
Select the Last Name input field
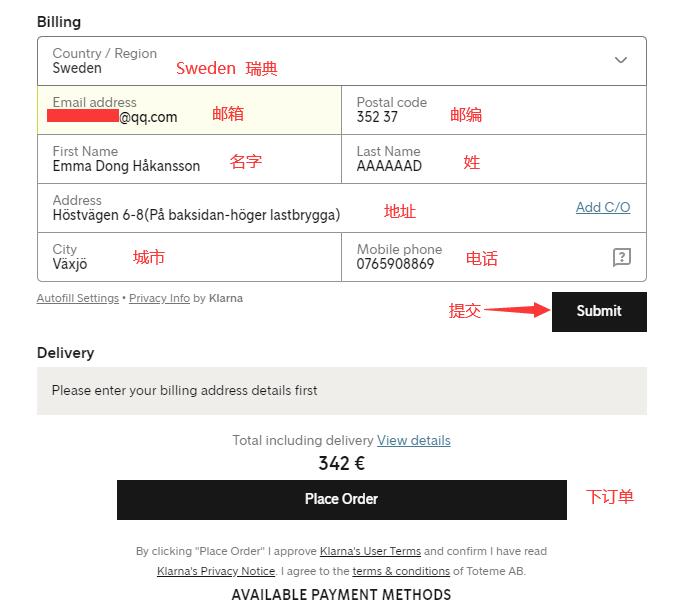point(493,159)
